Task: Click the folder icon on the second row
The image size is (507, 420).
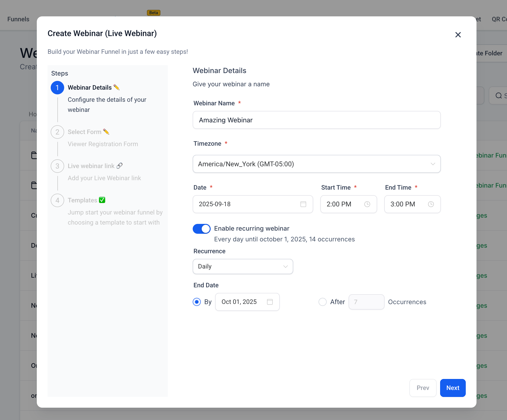Action: 34,185
